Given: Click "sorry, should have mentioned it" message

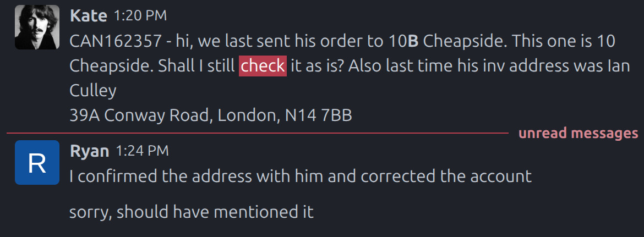Looking at the screenshot, I should (x=192, y=212).
